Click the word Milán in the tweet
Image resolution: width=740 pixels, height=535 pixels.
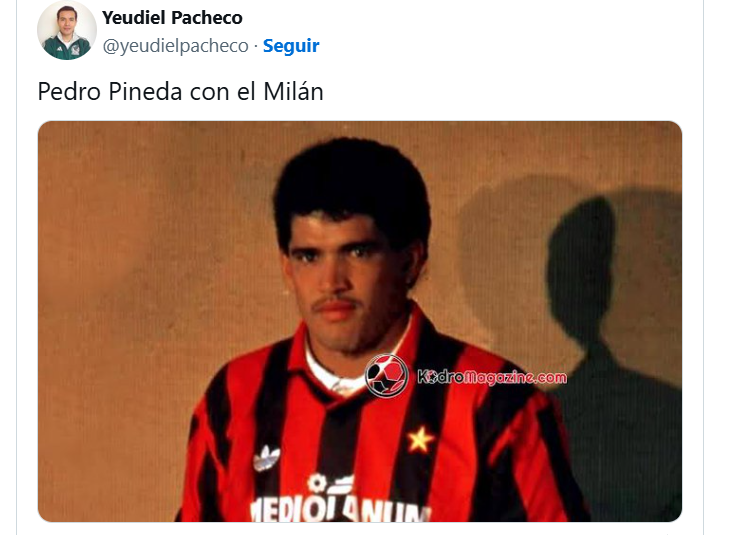point(293,92)
